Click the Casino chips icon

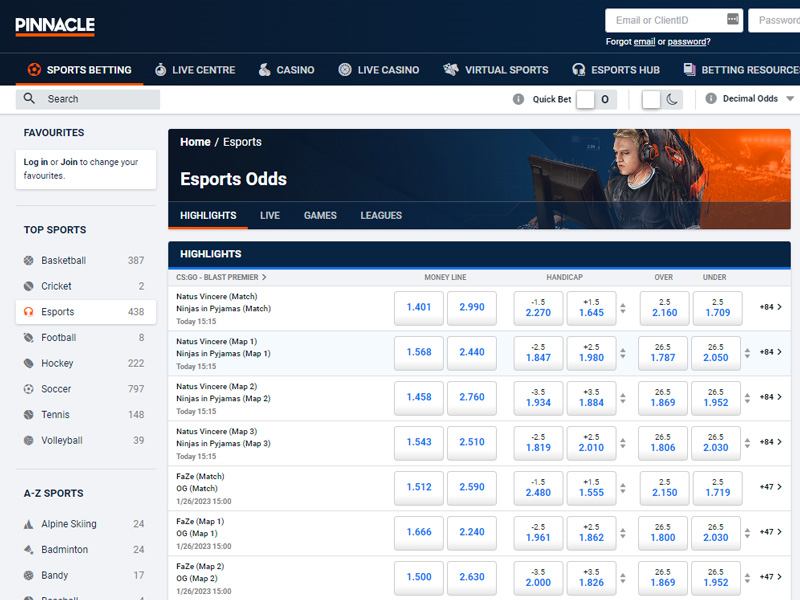tap(264, 69)
